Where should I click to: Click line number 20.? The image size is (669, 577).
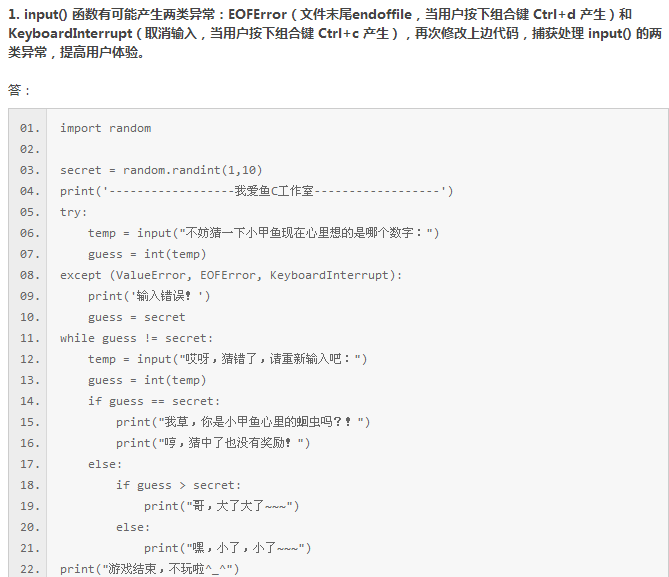30,527
